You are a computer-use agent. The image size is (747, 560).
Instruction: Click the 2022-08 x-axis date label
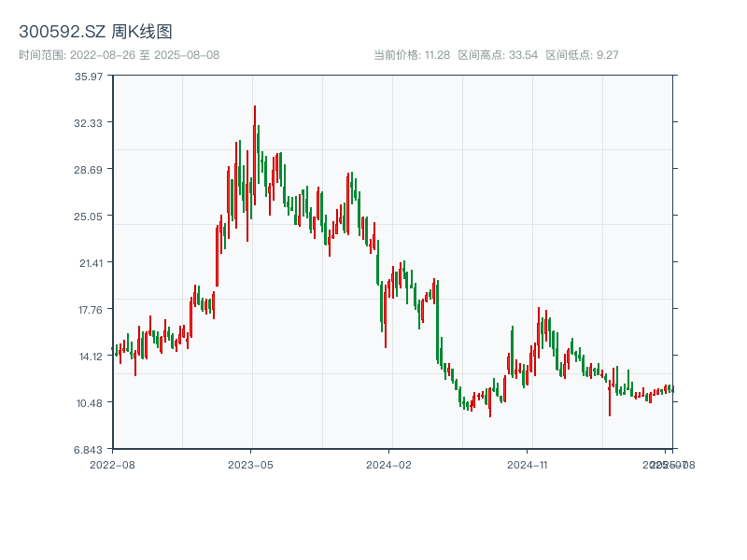[x=112, y=464]
